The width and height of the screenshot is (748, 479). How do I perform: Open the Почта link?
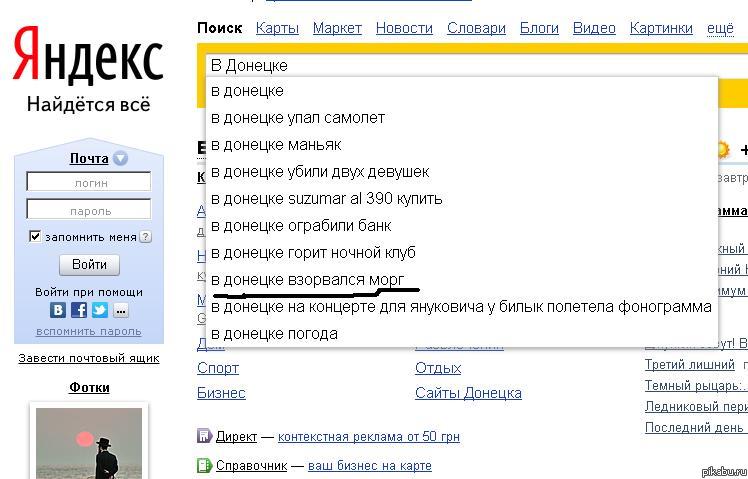[x=89, y=158]
